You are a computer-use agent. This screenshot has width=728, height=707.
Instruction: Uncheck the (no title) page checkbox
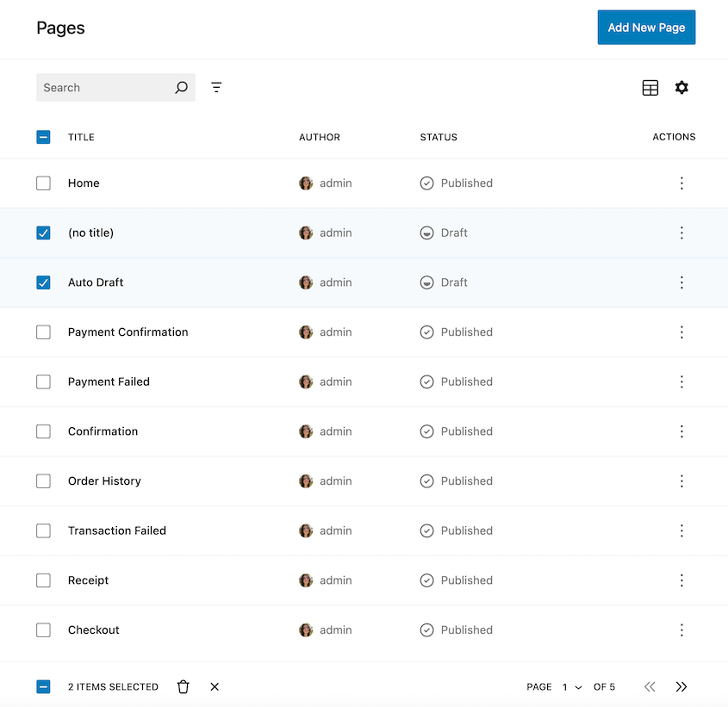(43, 233)
